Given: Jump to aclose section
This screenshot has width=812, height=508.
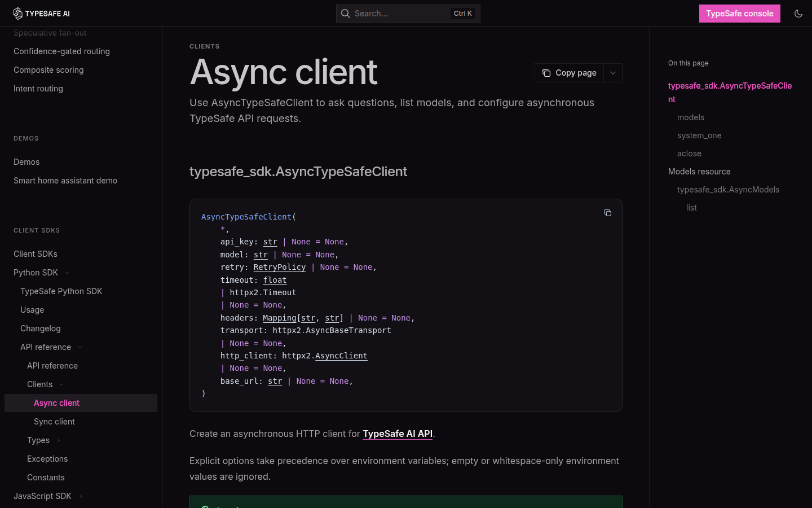Looking at the screenshot, I should point(689,154).
